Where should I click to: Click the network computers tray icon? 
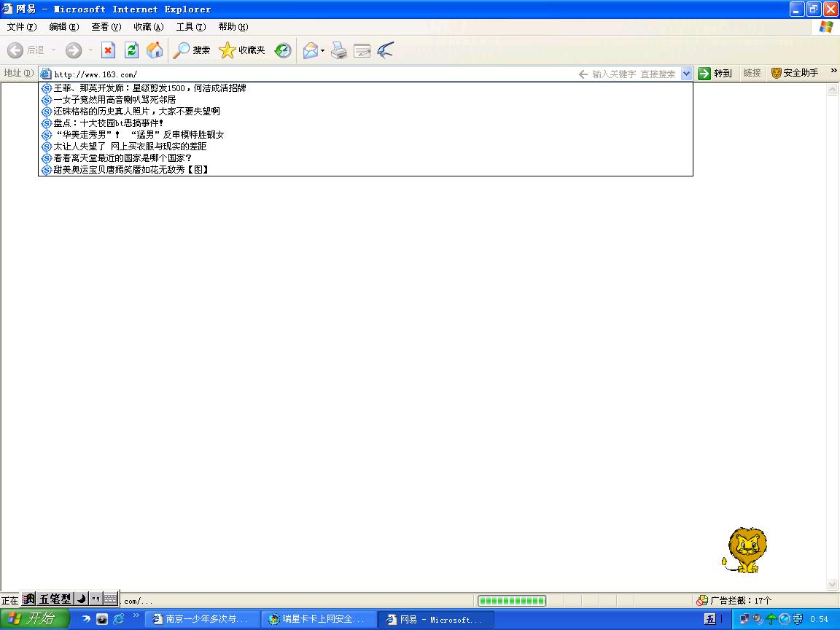click(744, 619)
